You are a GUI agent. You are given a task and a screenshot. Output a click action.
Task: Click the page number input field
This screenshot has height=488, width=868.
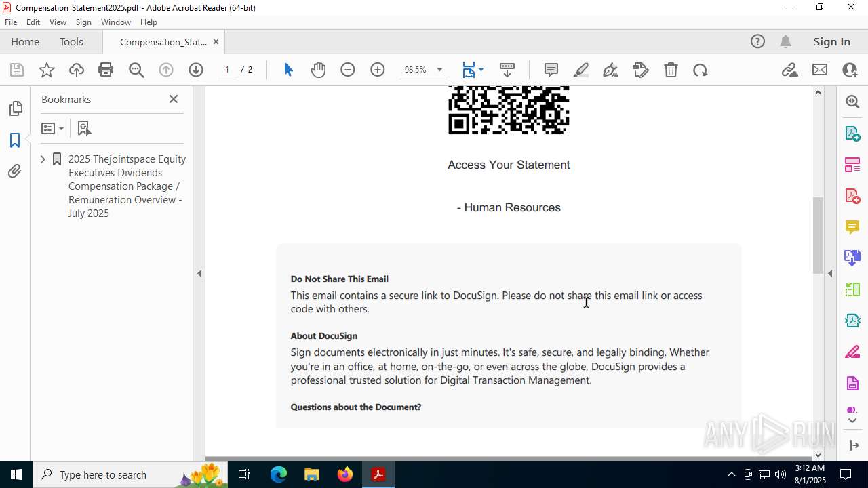click(x=227, y=70)
